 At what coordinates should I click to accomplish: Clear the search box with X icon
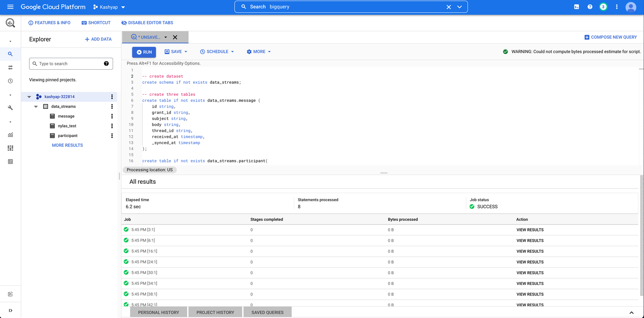tap(449, 7)
